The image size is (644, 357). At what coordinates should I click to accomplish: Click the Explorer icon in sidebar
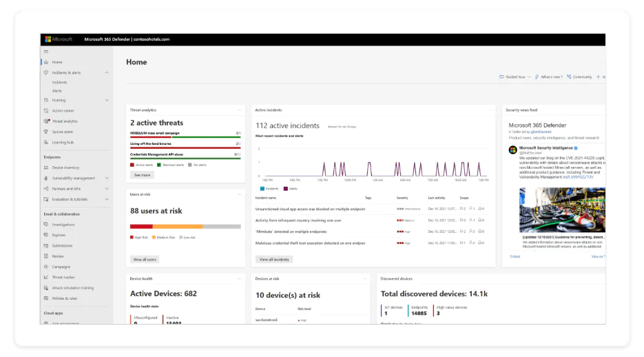point(46,235)
